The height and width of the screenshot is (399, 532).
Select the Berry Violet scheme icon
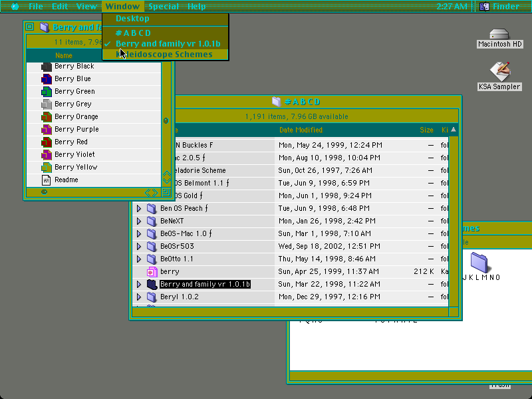[x=47, y=155]
